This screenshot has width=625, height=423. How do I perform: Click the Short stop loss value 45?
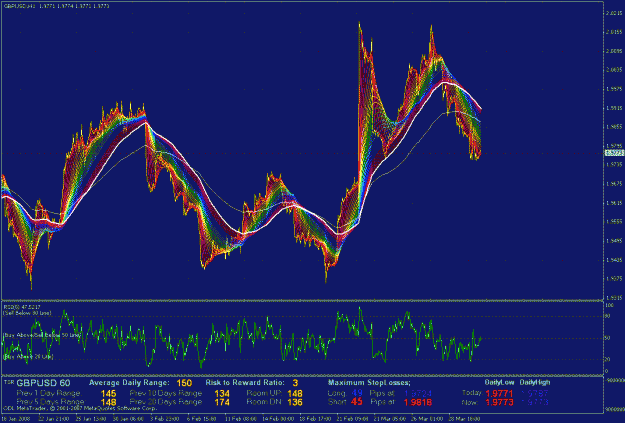coord(357,402)
